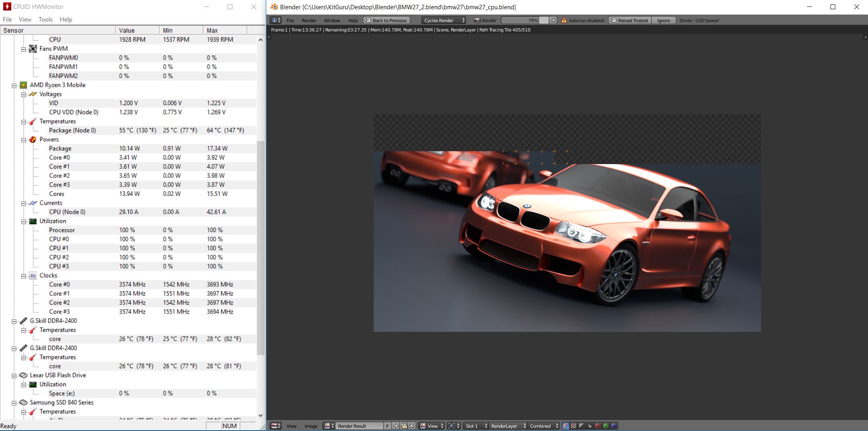Click the HWMonitor scrollbar down arrow
Image resolution: width=868 pixels, height=431 pixels.
click(x=260, y=415)
